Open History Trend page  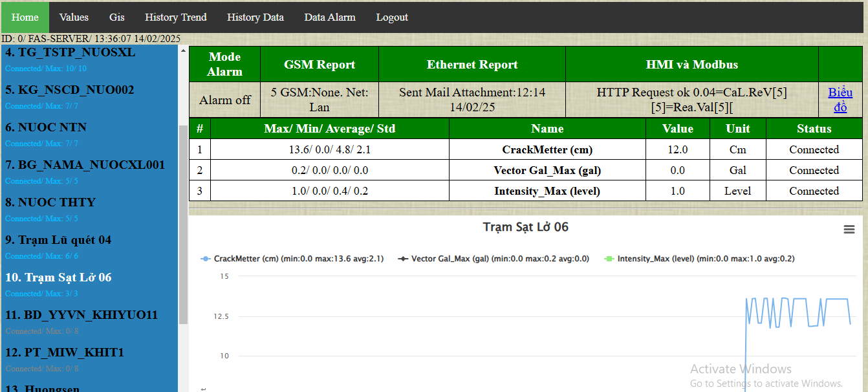click(x=175, y=17)
